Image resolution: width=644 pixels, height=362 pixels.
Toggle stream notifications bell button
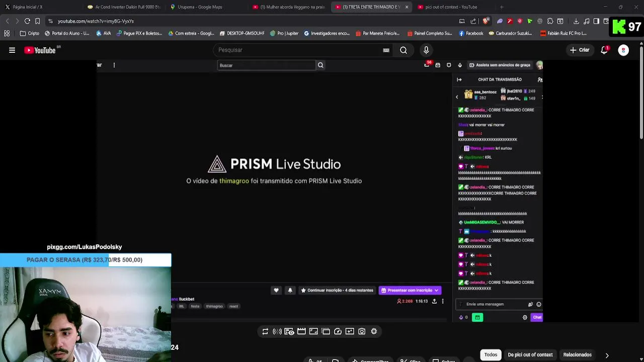(290, 290)
